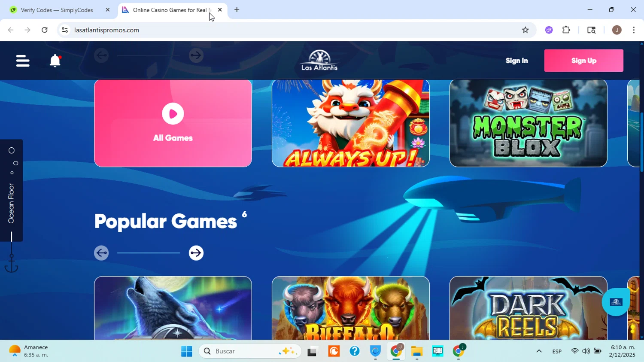Open volume speaker control
This screenshot has width=644, height=362.
coord(586,351)
